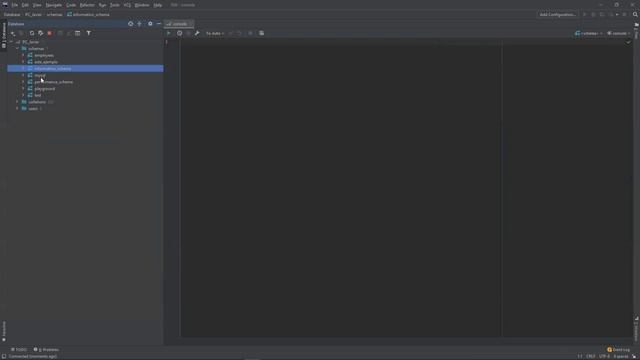Click the New (plus) icon in Database toolbar
The height and width of the screenshot is (360, 640).
(13, 33)
